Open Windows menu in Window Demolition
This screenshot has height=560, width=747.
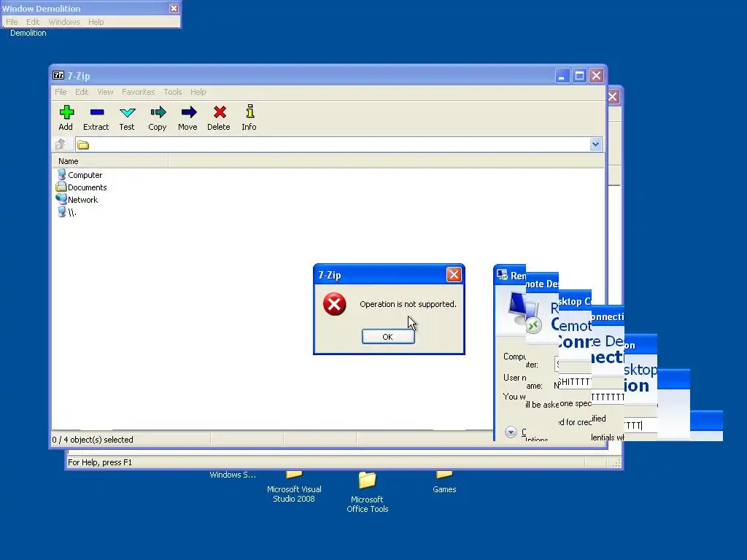(64, 22)
